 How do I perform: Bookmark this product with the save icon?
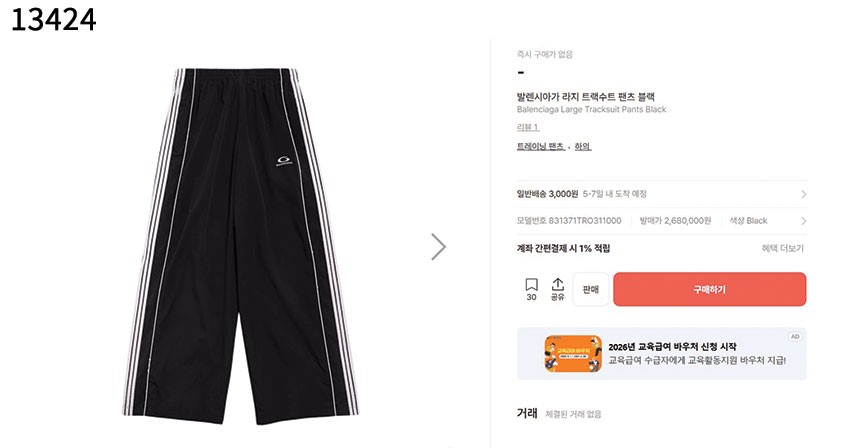[531, 289]
